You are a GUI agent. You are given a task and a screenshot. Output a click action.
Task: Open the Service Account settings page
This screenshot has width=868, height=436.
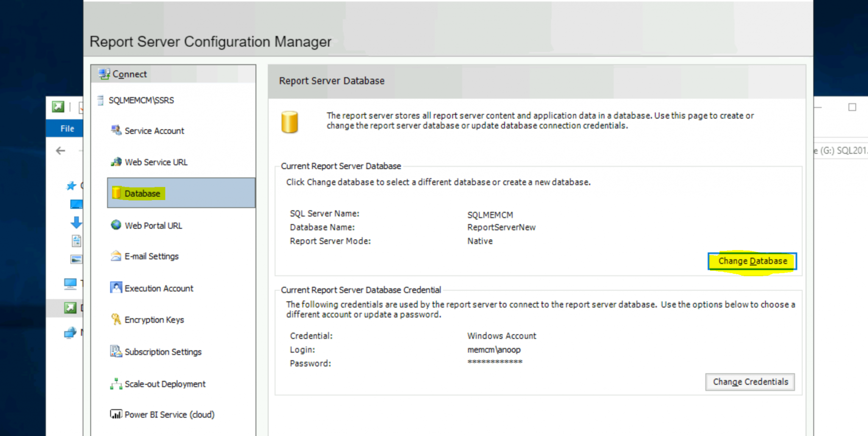coord(154,131)
